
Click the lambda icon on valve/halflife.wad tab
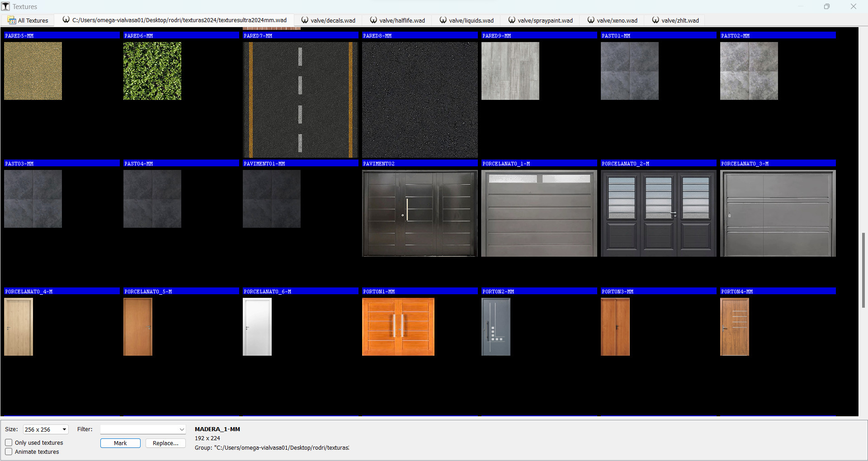click(x=373, y=20)
